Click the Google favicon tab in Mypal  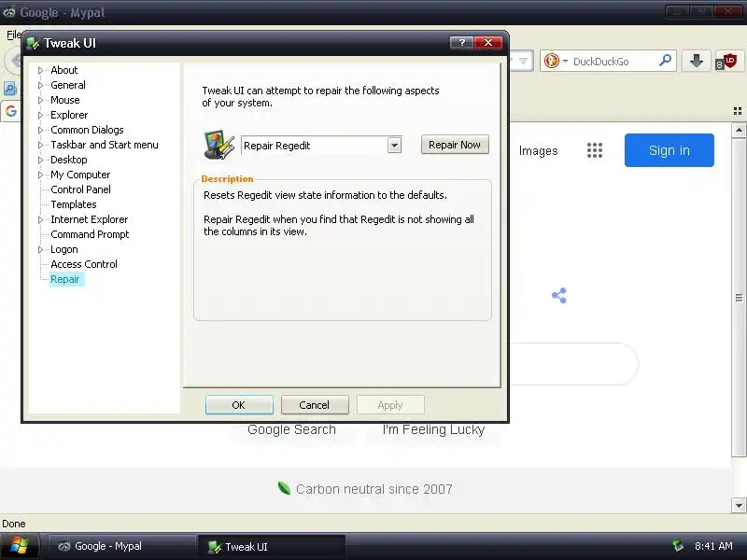pos(11,111)
